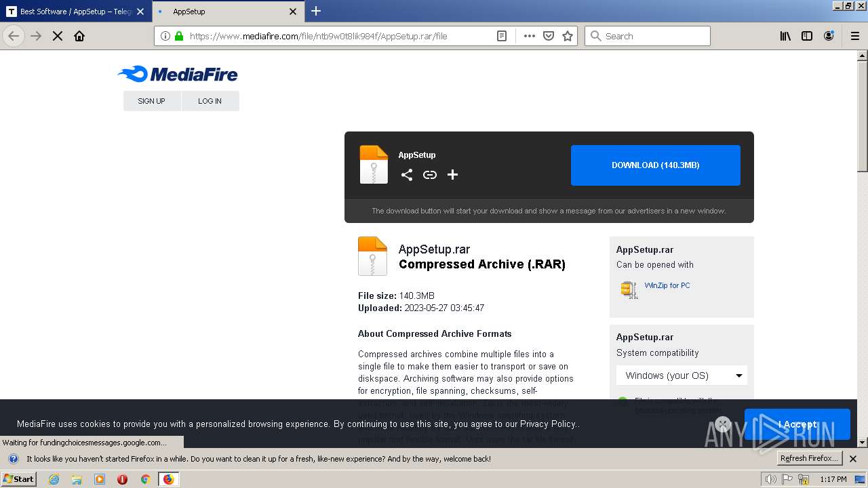868x488 pixels.
Task: Click the page vertical scrollbar thumb
Action: (x=862, y=115)
